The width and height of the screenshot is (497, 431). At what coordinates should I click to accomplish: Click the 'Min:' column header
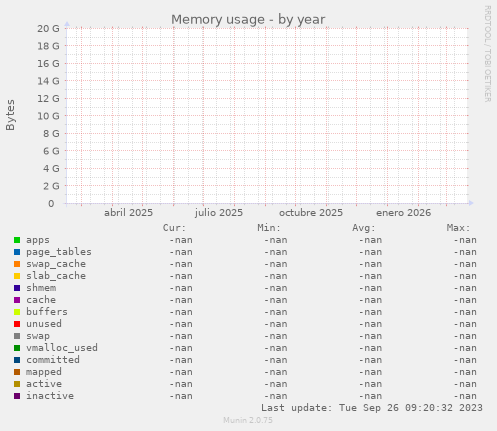point(269,228)
